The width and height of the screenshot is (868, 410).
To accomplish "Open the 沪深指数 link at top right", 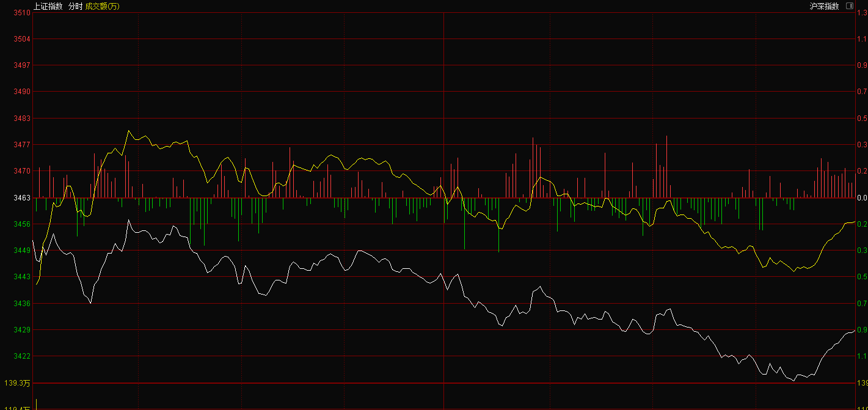I will pos(824,6).
